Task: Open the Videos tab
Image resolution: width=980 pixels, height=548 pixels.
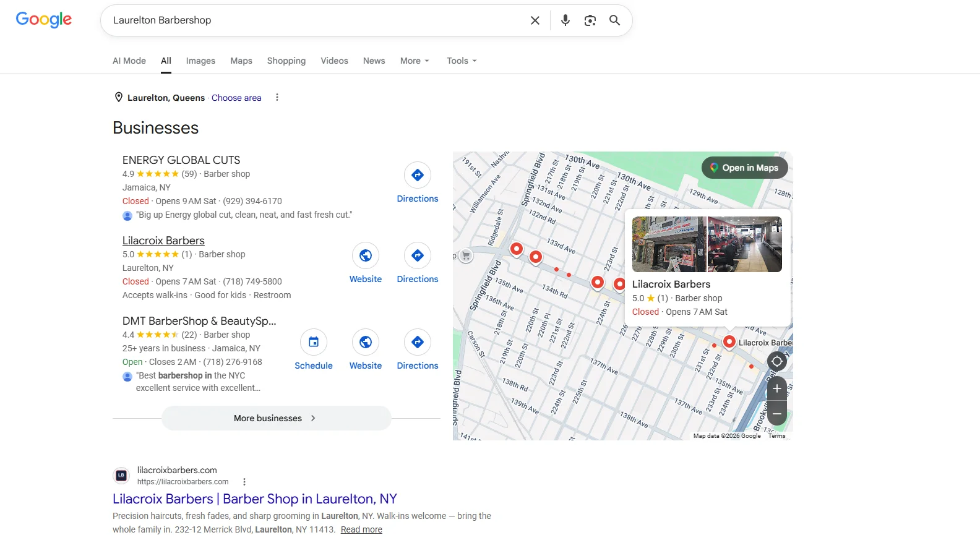Action: click(x=334, y=61)
